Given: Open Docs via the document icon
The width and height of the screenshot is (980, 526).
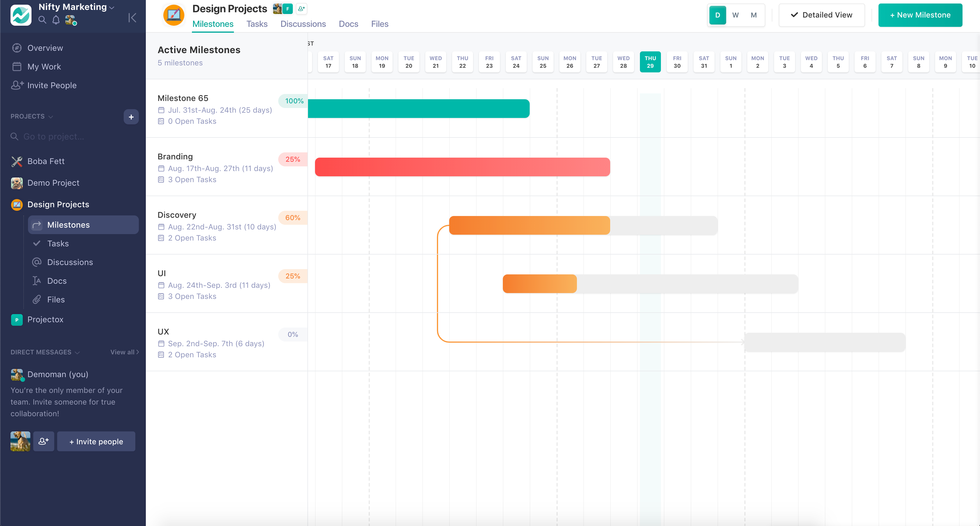Looking at the screenshot, I should click(36, 281).
